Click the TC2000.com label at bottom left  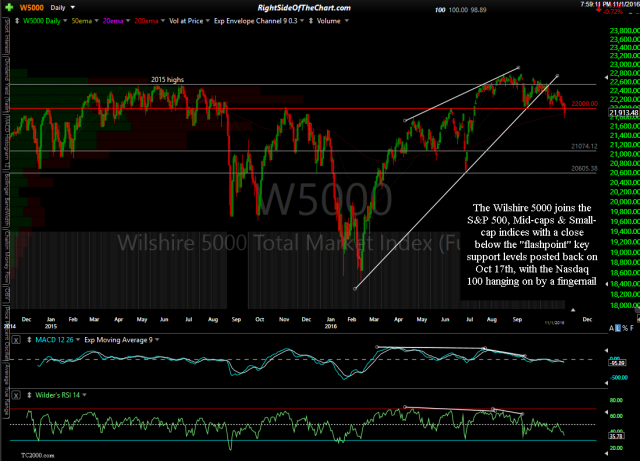pyautogui.click(x=38, y=455)
